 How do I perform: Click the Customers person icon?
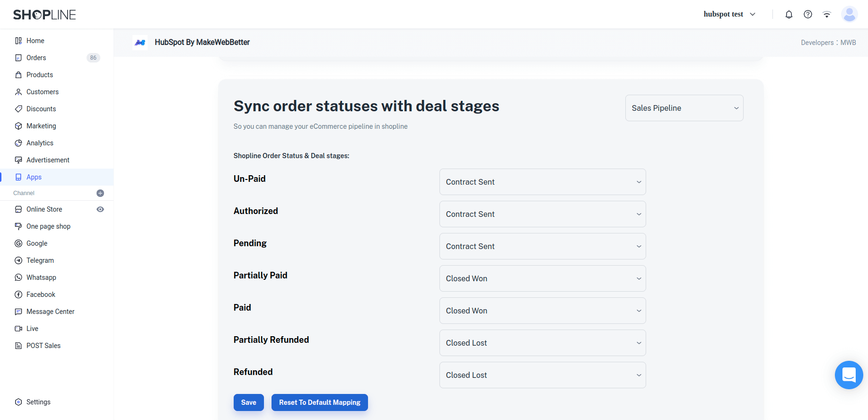click(x=18, y=92)
